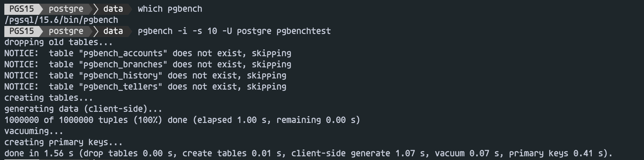Screen dimensions: 644x160
Task: Click the /pgsql/15.6/bin/pgbench path output
Action: coord(61,20)
